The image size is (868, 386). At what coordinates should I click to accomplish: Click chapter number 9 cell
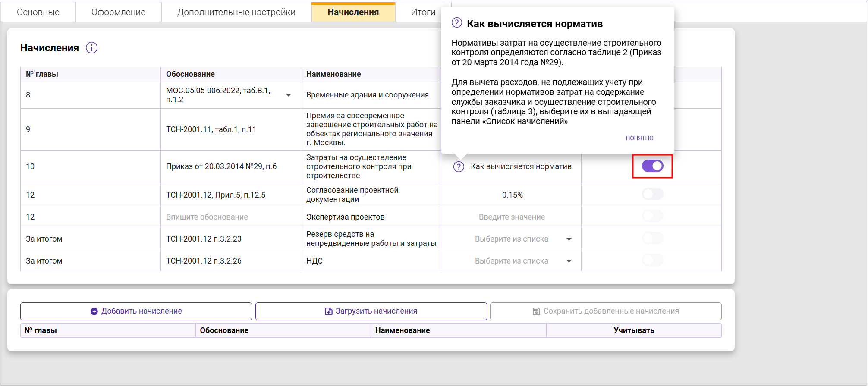click(x=91, y=129)
